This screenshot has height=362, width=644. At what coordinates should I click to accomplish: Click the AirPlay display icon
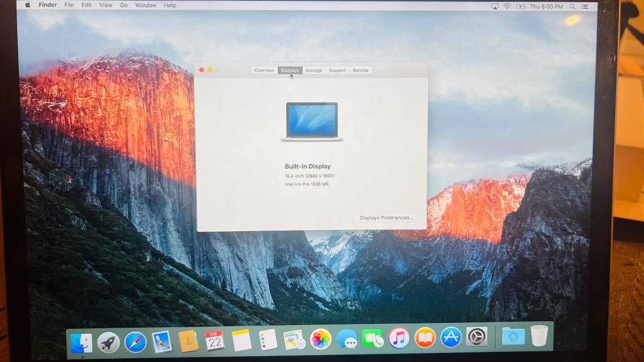point(495,6)
